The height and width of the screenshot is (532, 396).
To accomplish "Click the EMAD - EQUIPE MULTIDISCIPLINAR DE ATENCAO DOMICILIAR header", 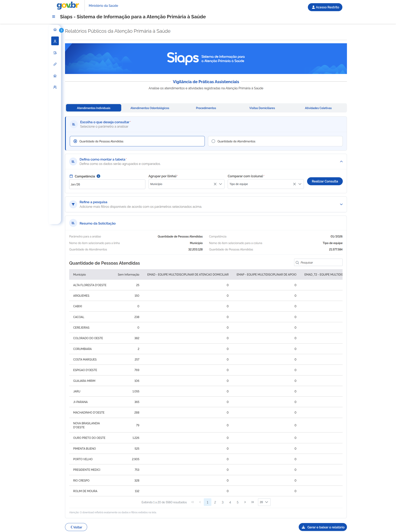I will tap(188, 275).
